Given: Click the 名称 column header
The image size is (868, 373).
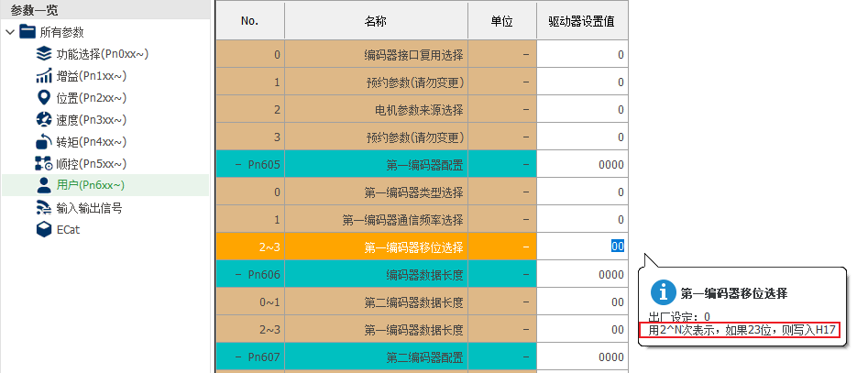Looking at the screenshot, I should click(376, 19).
